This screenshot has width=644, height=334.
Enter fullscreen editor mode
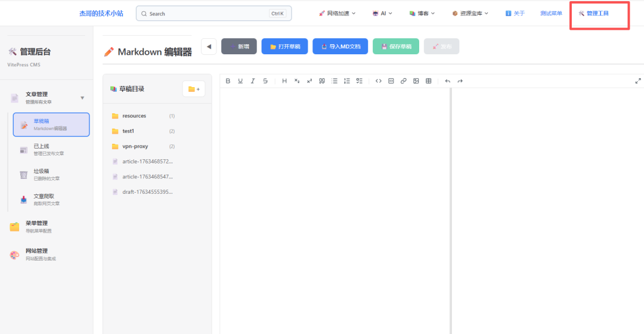[x=638, y=81]
